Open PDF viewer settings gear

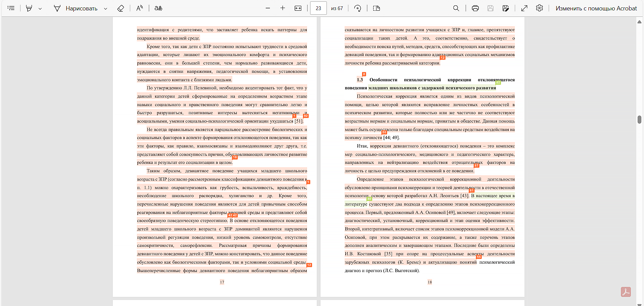tap(539, 8)
